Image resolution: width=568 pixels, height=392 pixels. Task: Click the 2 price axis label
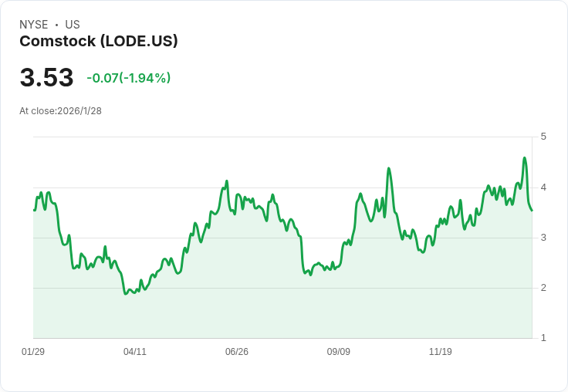[543, 288]
